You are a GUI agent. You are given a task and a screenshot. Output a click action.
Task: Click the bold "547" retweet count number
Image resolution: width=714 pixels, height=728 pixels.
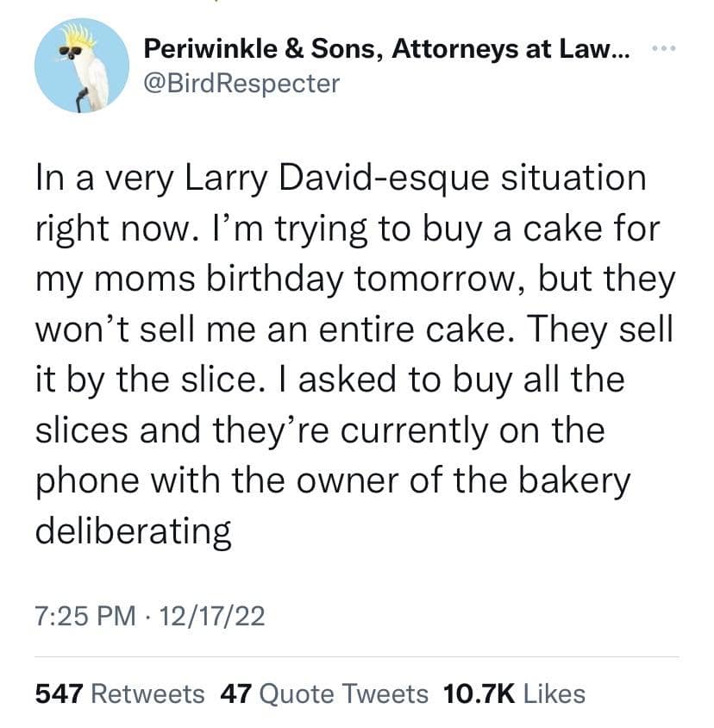pyautogui.click(x=59, y=693)
